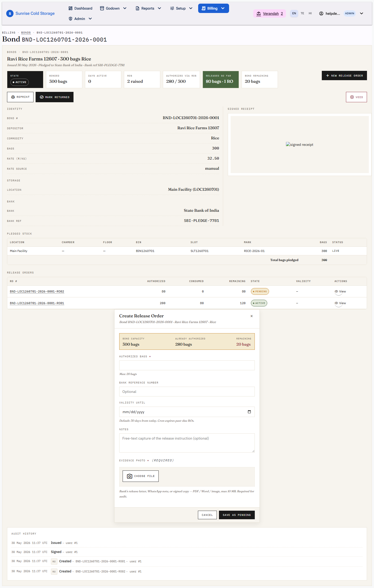Image resolution: width=374 pixels, height=588 pixels.
Task: Click the eye icon for RO01 row
Action: click(x=336, y=303)
